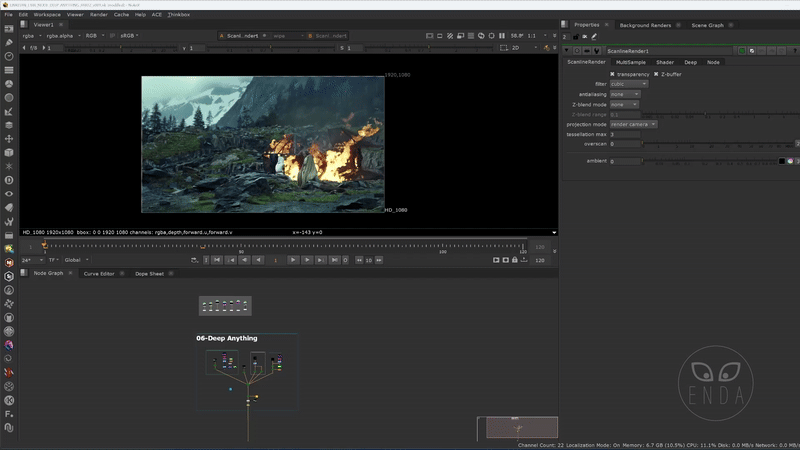Click the overscan value input field
This screenshot has width=800, height=450.
click(x=624, y=144)
